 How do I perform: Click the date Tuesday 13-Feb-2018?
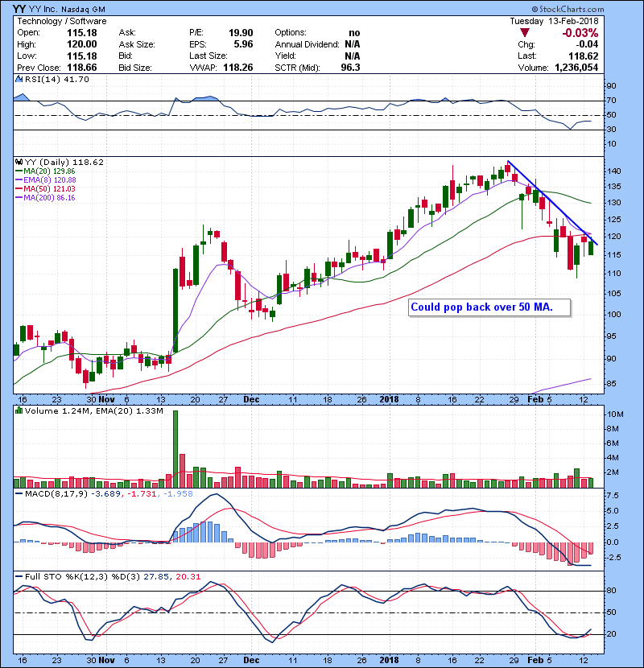pyautogui.click(x=554, y=21)
